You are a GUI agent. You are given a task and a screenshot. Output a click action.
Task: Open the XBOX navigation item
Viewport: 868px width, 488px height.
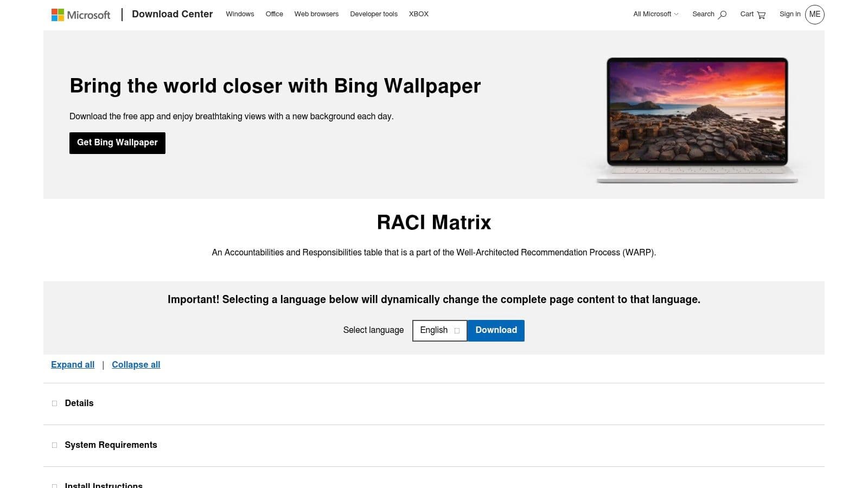(419, 14)
